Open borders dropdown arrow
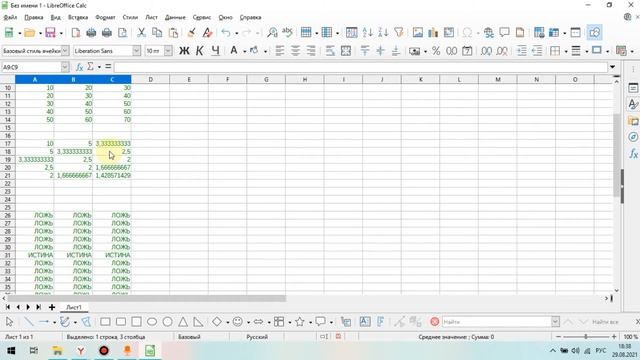Viewport: 640px width, 360px height. 566,51
